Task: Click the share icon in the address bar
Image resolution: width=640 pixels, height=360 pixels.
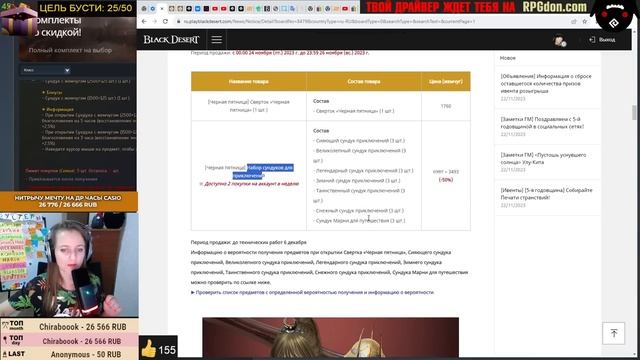Action: (574, 21)
